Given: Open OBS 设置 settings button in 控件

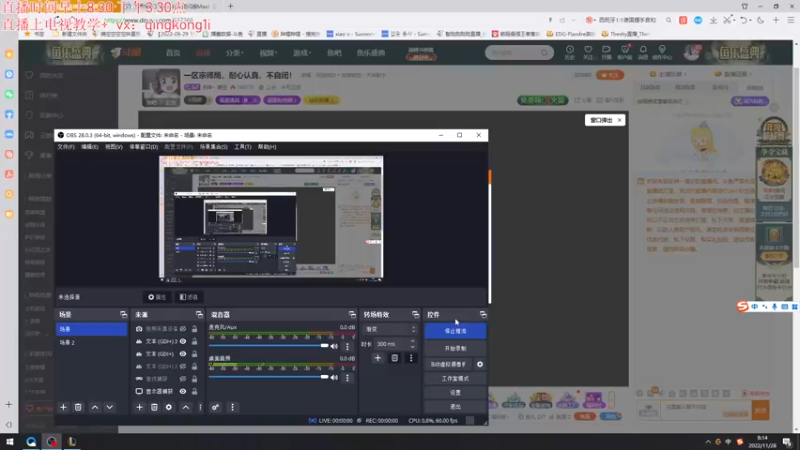Looking at the screenshot, I should [455, 393].
